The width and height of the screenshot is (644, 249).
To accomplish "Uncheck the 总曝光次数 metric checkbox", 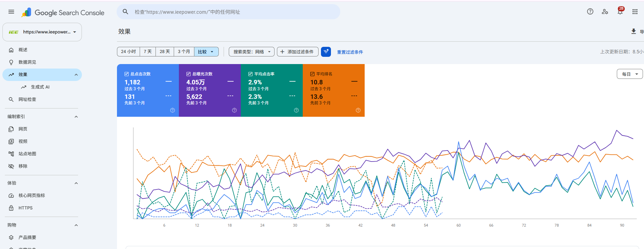I will (x=189, y=74).
